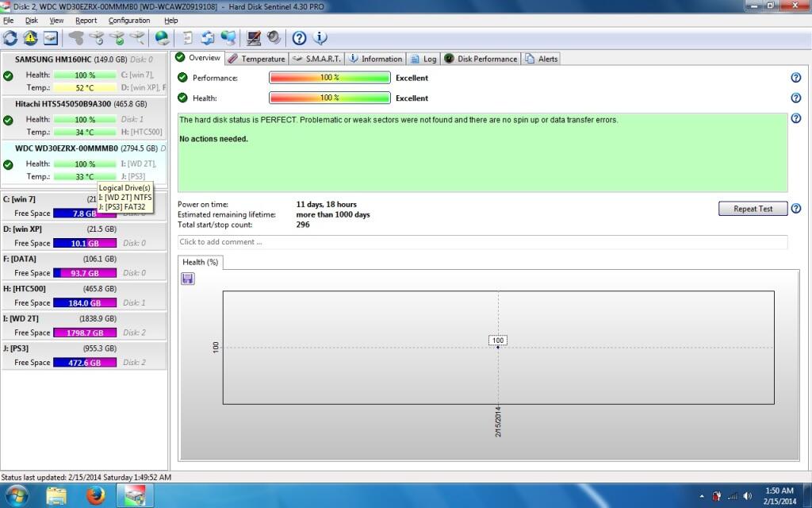The image size is (812, 508).
Task: Click the disk with clock toolbar icon
Action: (x=97, y=38)
